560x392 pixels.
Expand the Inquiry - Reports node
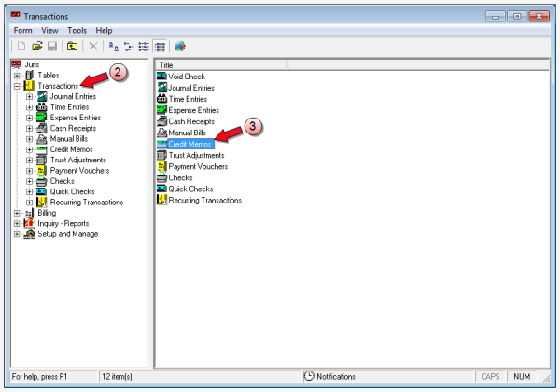click(17, 224)
